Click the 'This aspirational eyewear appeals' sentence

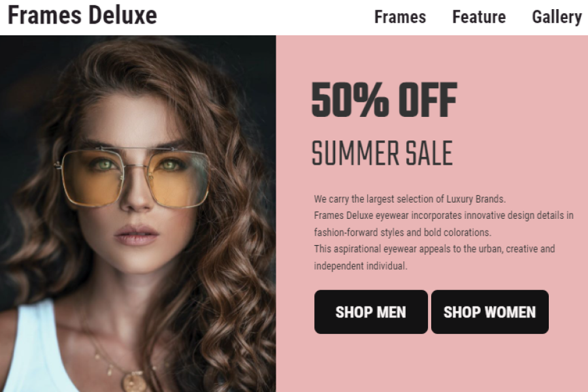(x=434, y=249)
